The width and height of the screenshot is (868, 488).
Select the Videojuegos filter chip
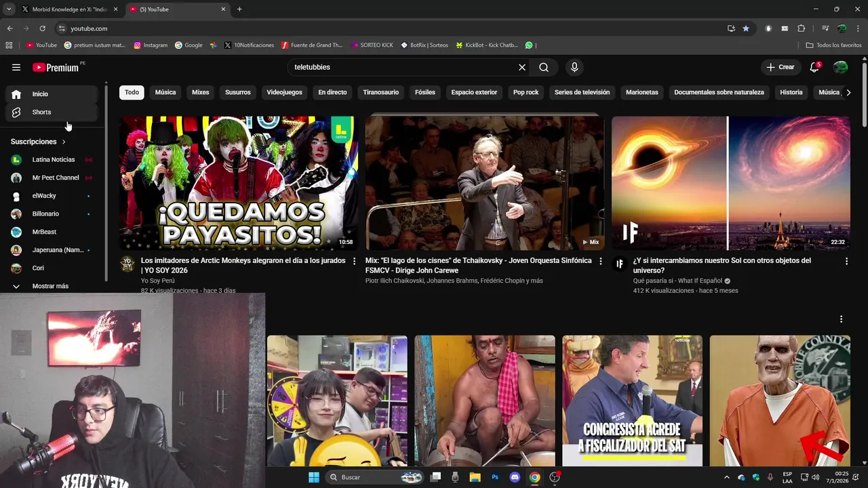click(284, 92)
